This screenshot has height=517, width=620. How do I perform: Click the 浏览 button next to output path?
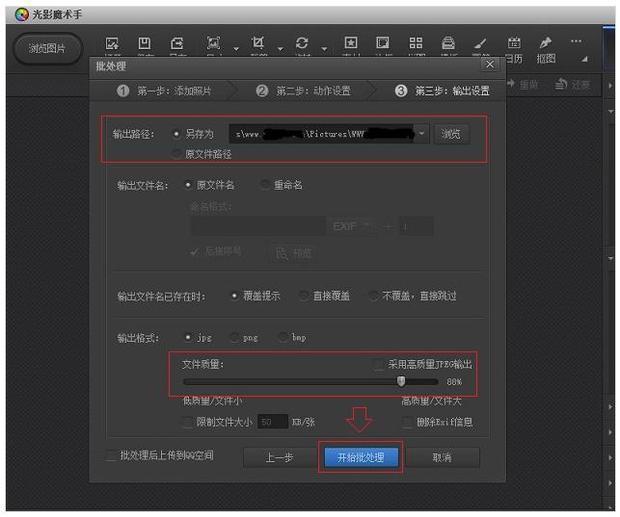pyautogui.click(x=450, y=132)
